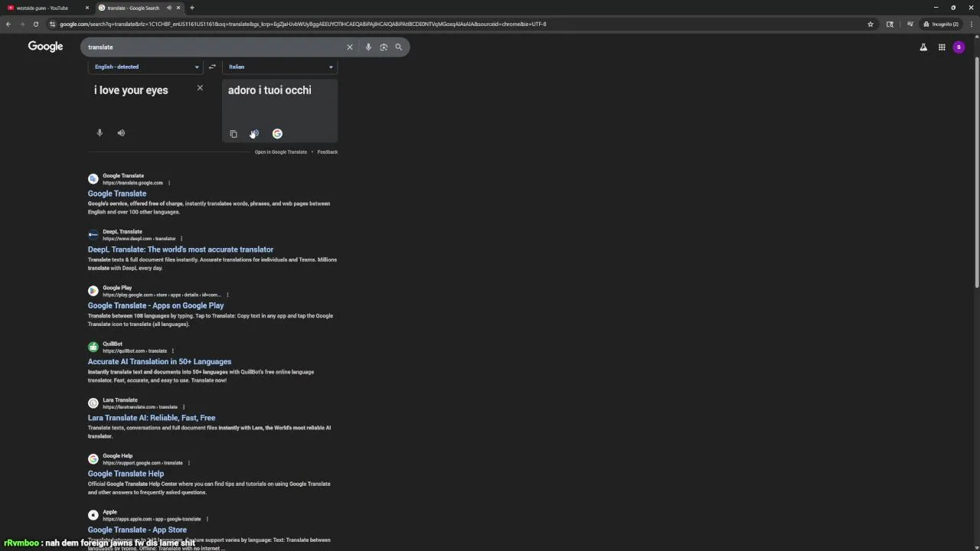The image size is (980, 551).
Task: Open the Google Translate Help link
Action: click(x=126, y=474)
